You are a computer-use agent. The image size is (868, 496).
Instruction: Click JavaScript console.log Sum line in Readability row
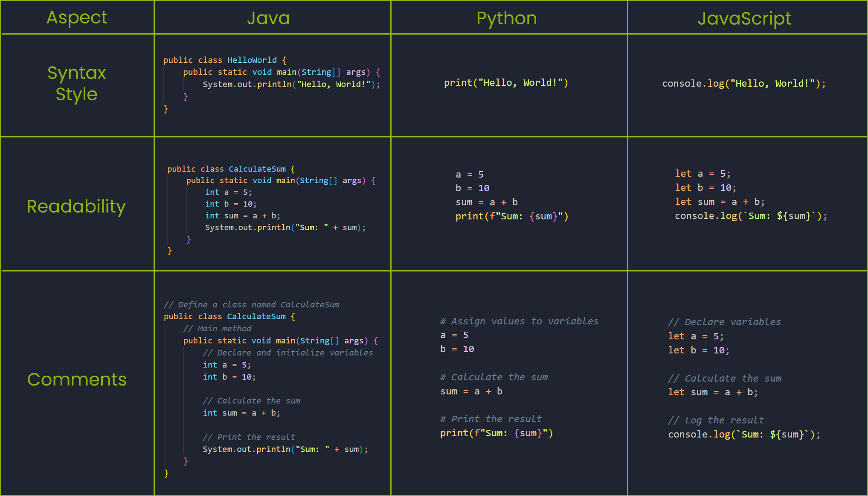pos(751,216)
